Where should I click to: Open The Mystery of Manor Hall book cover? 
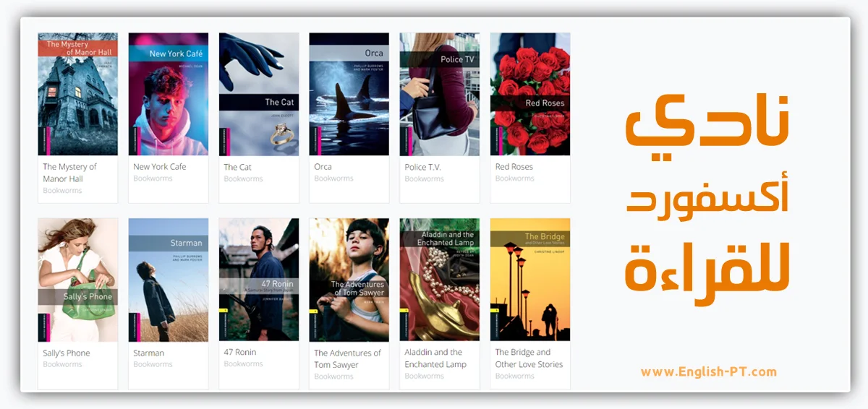77,94
